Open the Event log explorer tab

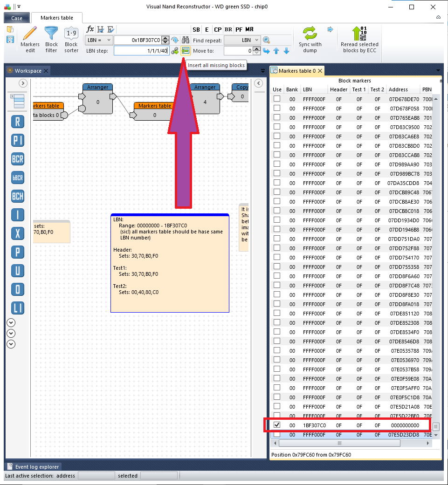tap(34, 467)
